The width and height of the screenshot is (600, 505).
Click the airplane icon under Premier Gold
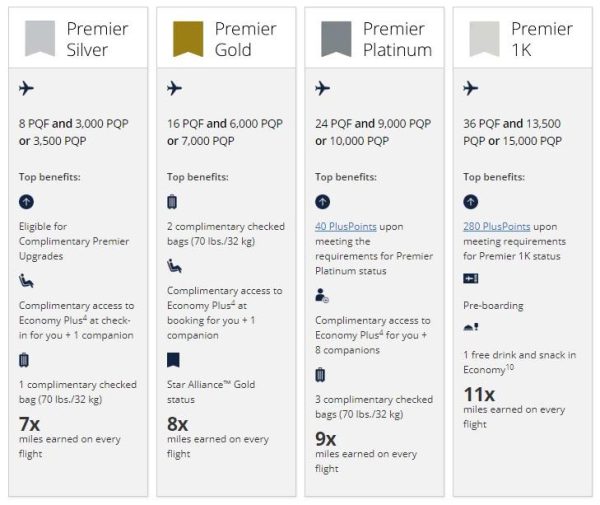(175, 89)
